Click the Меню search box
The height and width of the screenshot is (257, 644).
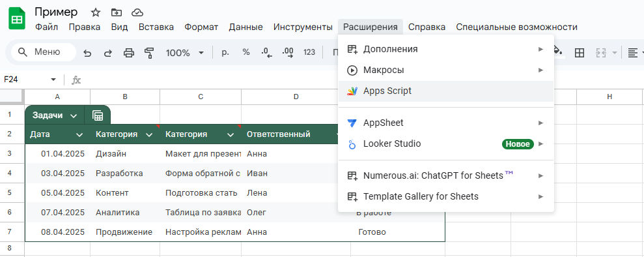(44, 52)
